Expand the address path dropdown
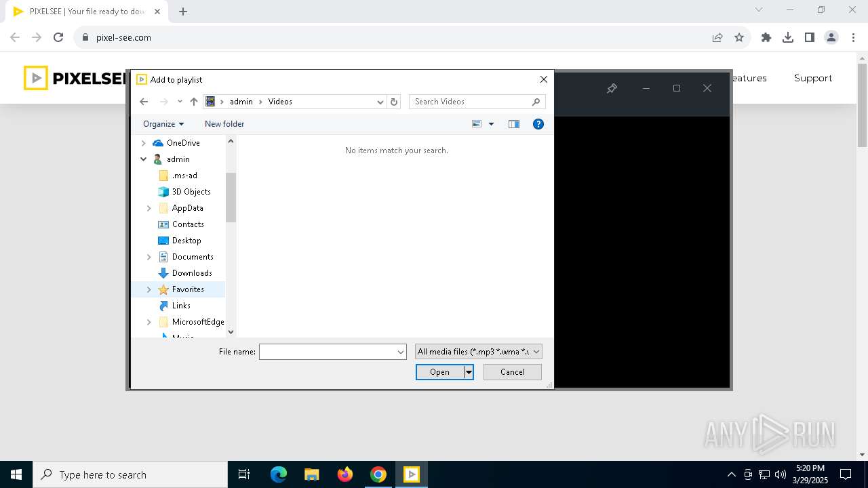 click(380, 102)
